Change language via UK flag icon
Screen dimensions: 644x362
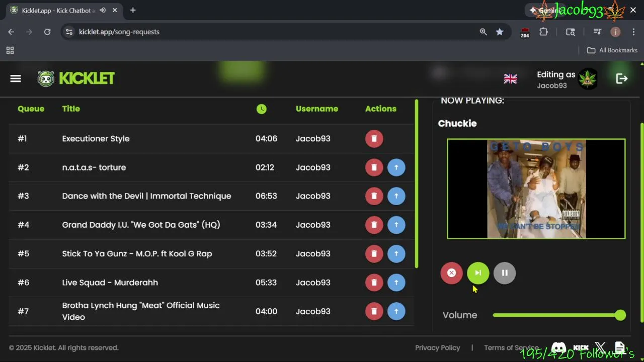511,79
